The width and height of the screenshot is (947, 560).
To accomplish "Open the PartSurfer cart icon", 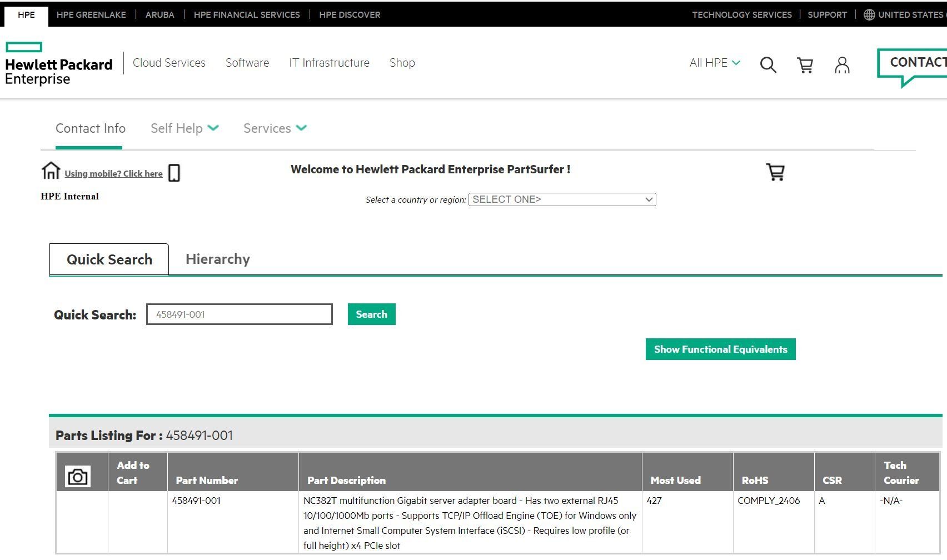I will pyautogui.click(x=775, y=172).
